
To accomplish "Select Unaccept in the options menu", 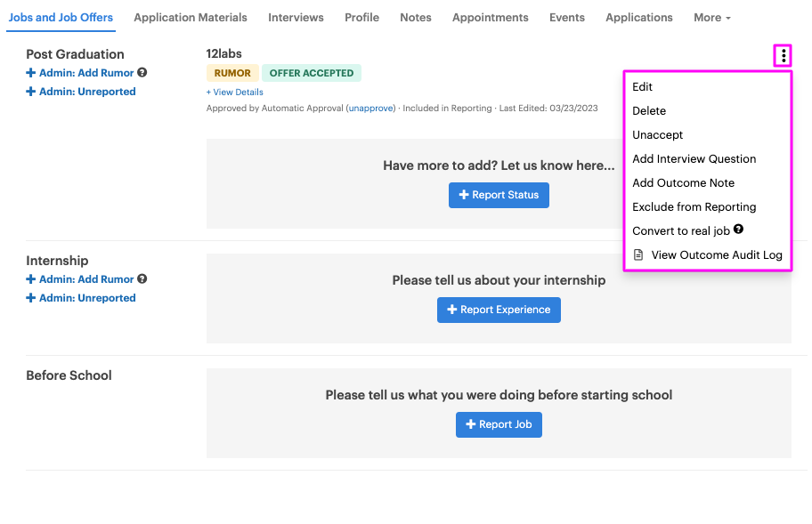I will pyautogui.click(x=657, y=135).
